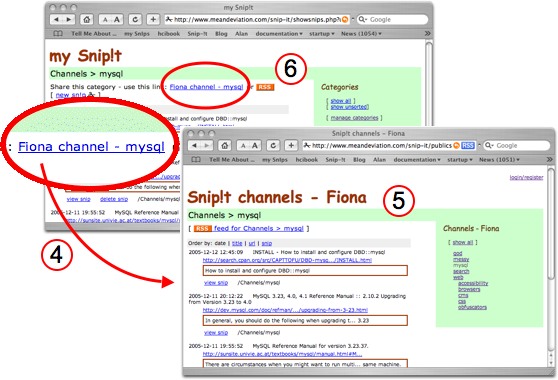Reload page in Snip!t channels window

click(x=273, y=146)
